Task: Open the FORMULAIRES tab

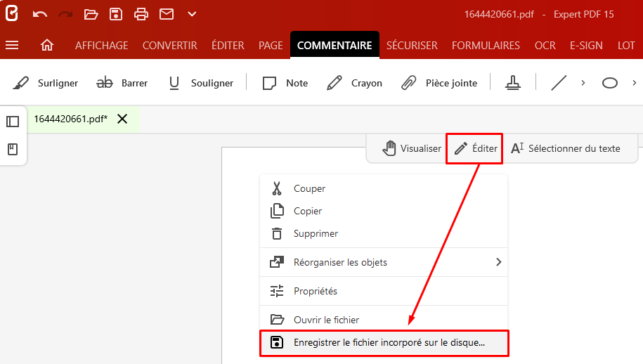Action: [x=486, y=46]
